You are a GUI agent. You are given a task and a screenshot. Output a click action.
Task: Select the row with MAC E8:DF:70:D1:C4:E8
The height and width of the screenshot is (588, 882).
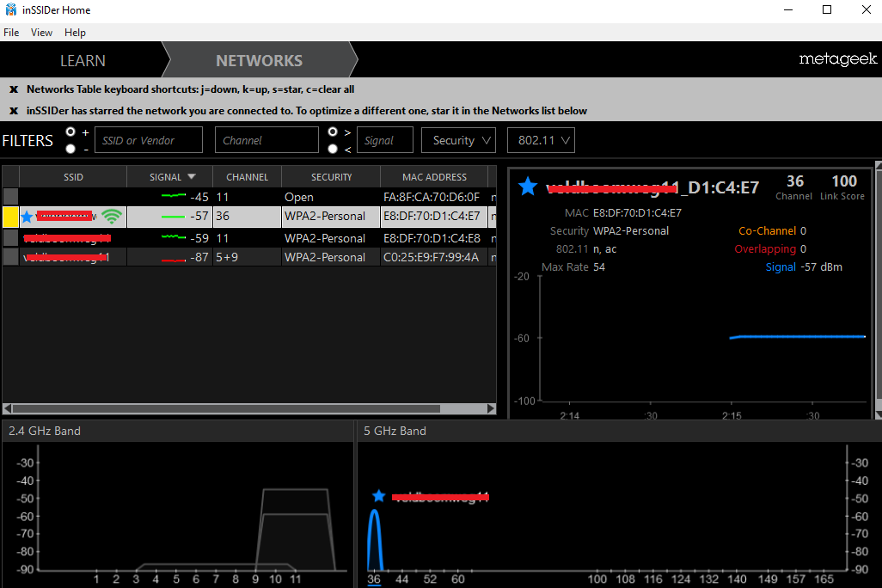(x=249, y=238)
